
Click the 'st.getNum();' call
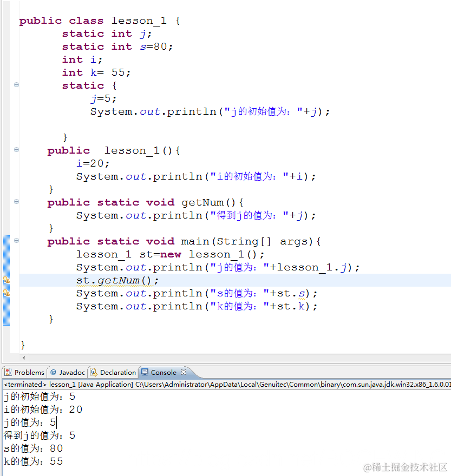117,281
